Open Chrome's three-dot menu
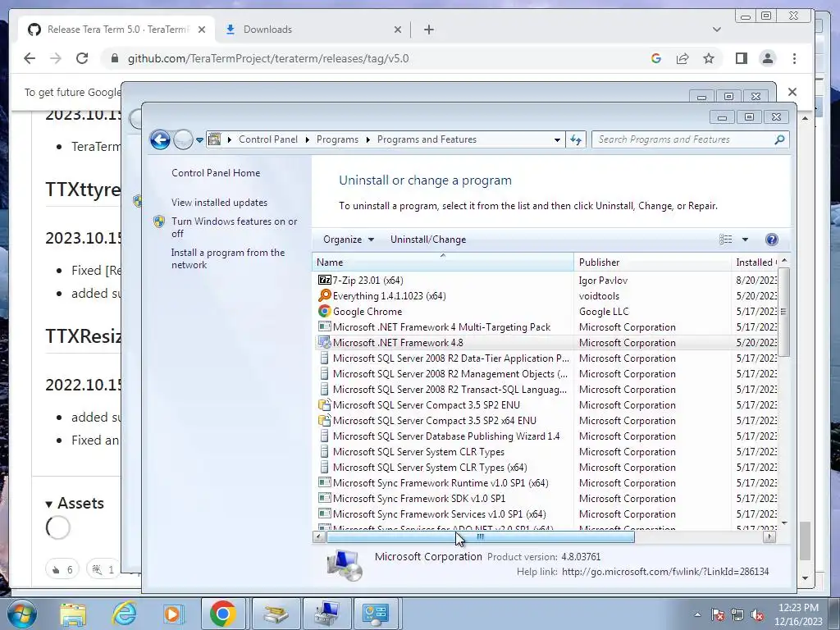 coord(794,58)
